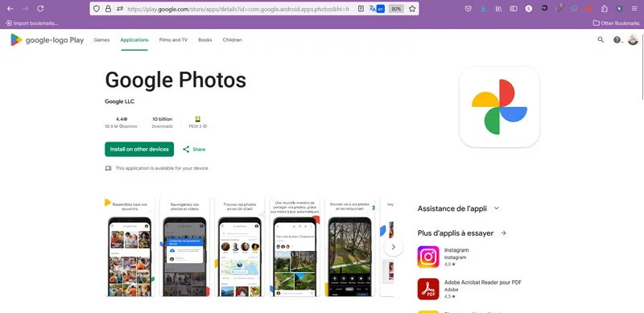Show sidebars icon in the toolbar
The image size is (644, 313).
[x=514, y=9]
